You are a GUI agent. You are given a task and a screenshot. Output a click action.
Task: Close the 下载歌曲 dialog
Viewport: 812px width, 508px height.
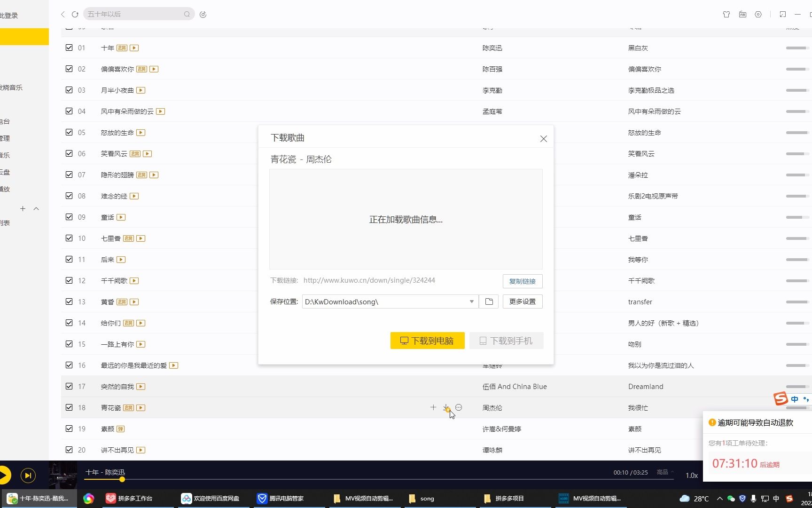(544, 139)
